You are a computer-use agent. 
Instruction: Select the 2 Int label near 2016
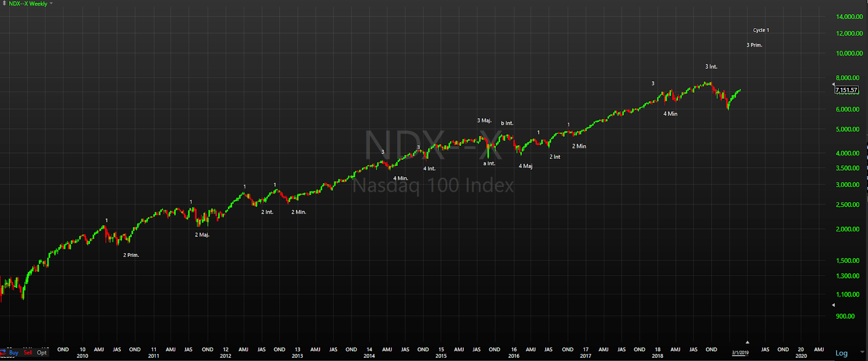pyautogui.click(x=555, y=157)
